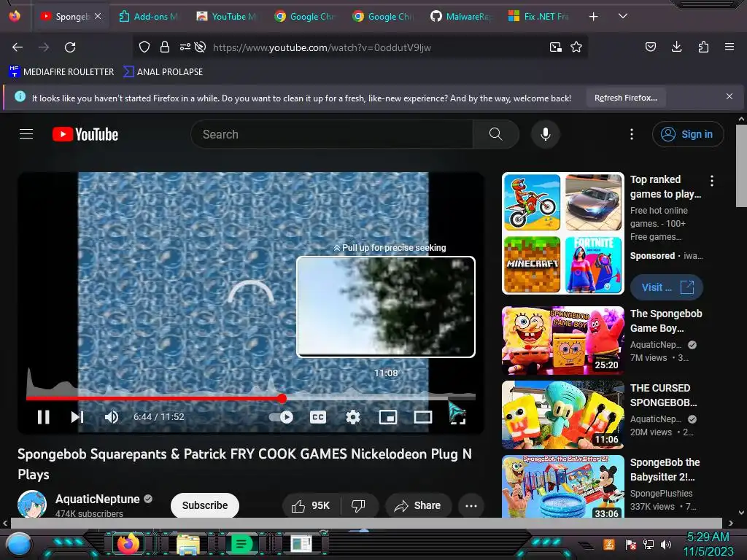747x560 pixels.
Task: Open Firefox application menu
Action: 729,47
